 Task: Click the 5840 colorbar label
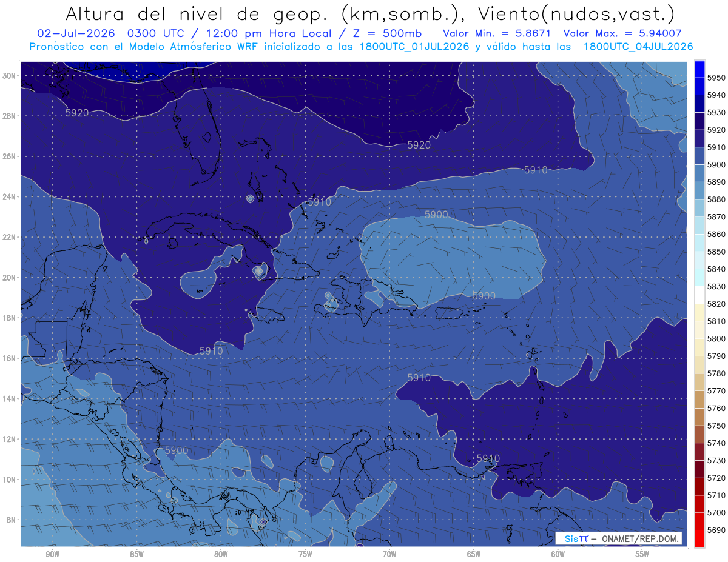(x=716, y=269)
